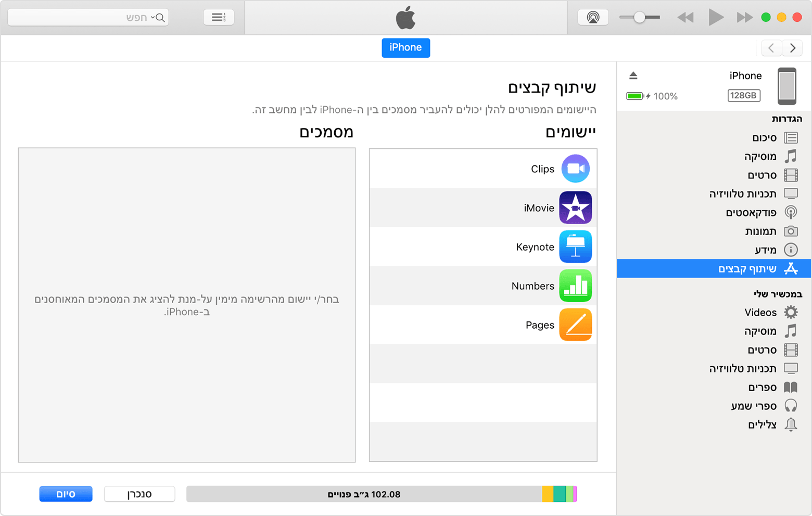Click the green window zoom button
The width and height of the screenshot is (812, 516).
click(766, 17)
